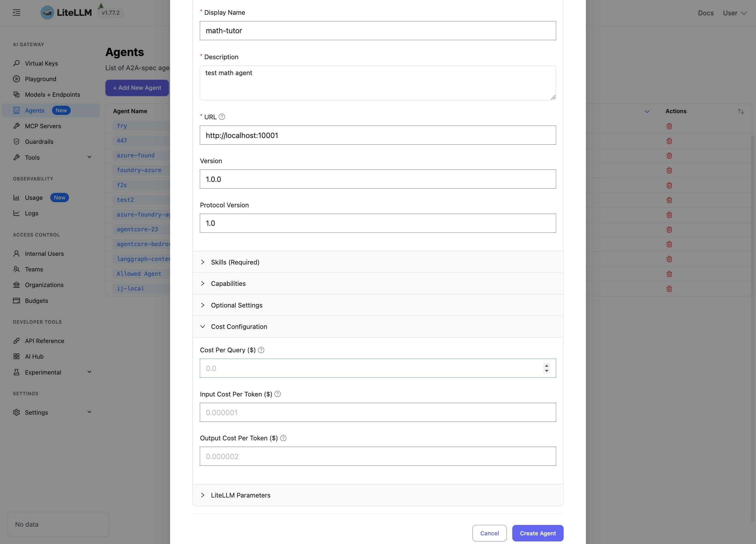756x544 pixels.
Task: Collapse the sidebar with hamburger icon
Action: pos(16,12)
